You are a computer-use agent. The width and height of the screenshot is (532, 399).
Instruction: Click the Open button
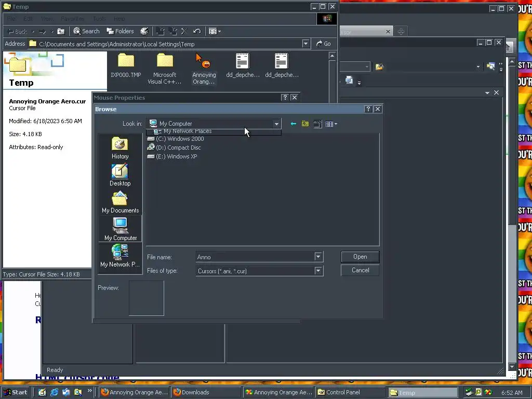[360, 257]
